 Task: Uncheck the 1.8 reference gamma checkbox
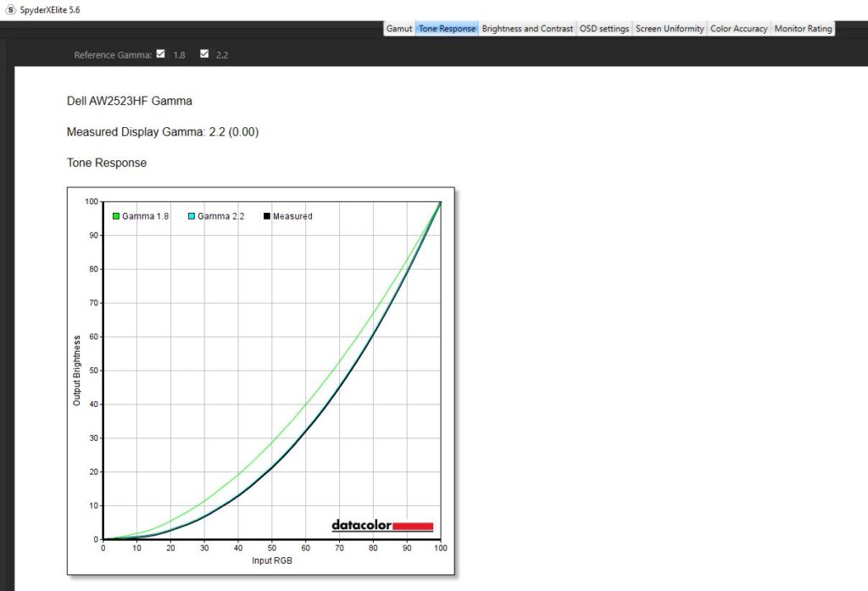(x=161, y=54)
